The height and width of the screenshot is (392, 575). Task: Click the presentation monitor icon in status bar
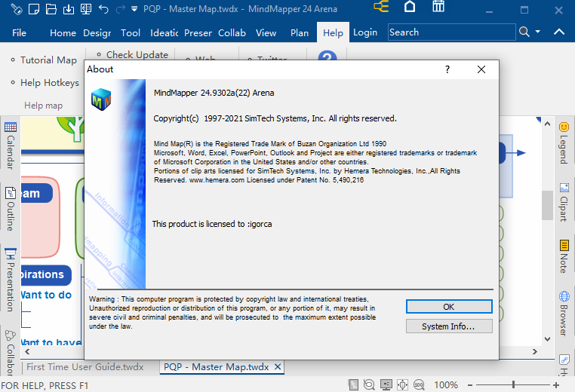click(386, 384)
